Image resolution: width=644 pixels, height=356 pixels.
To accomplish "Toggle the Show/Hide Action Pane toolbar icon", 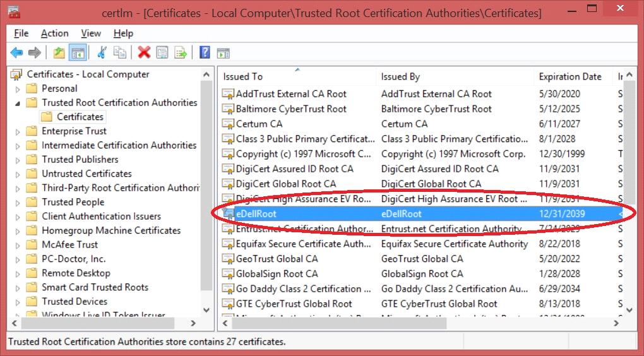I will [223, 53].
